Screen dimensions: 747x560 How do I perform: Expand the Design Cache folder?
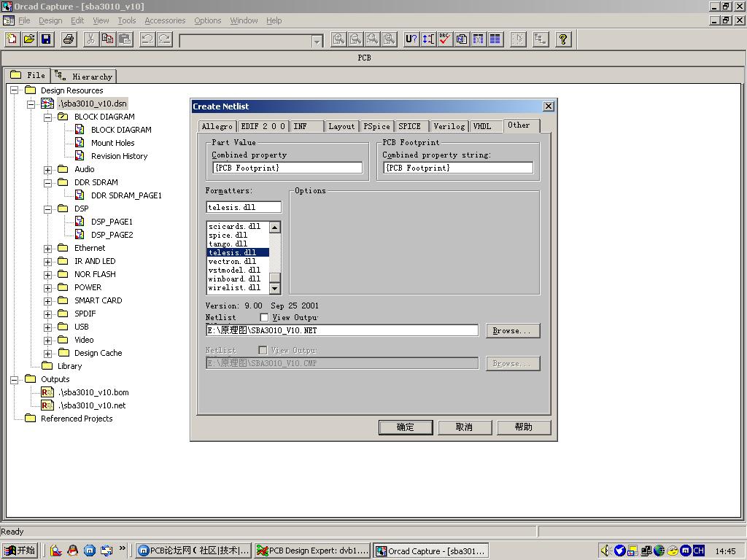click(47, 353)
